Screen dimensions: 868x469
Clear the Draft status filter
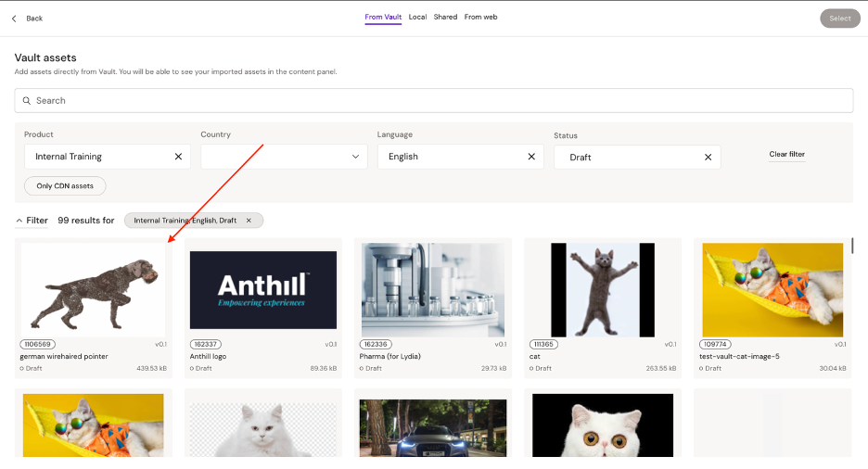708,157
